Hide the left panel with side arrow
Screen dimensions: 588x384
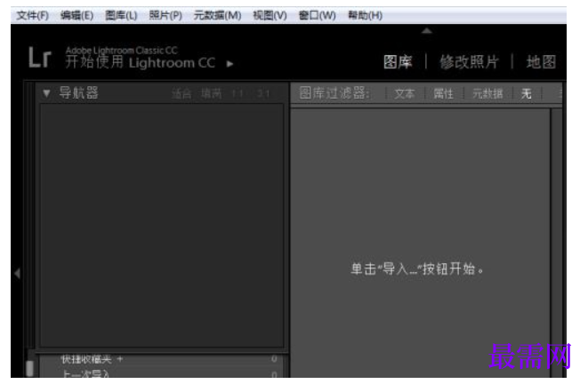click(17, 273)
